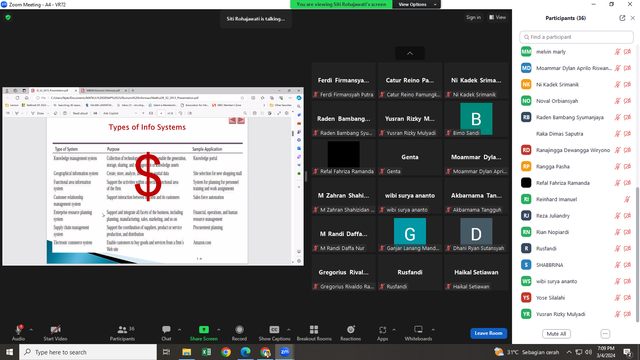The width and height of the screenshot is (640, 360).
Task: Toggle microphone icon for Reinhard Imanuel
Action: pyautogui.click(x=627, y=199)
